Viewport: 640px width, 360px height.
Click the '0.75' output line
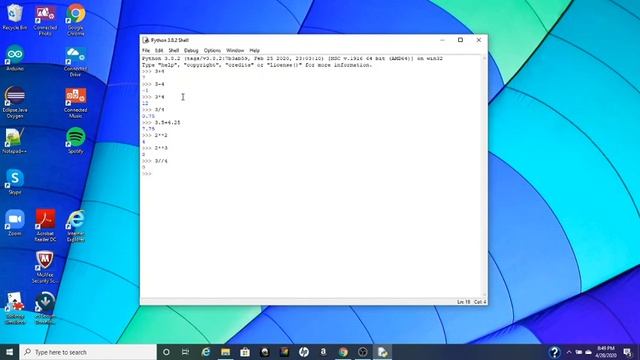(148, 116)
